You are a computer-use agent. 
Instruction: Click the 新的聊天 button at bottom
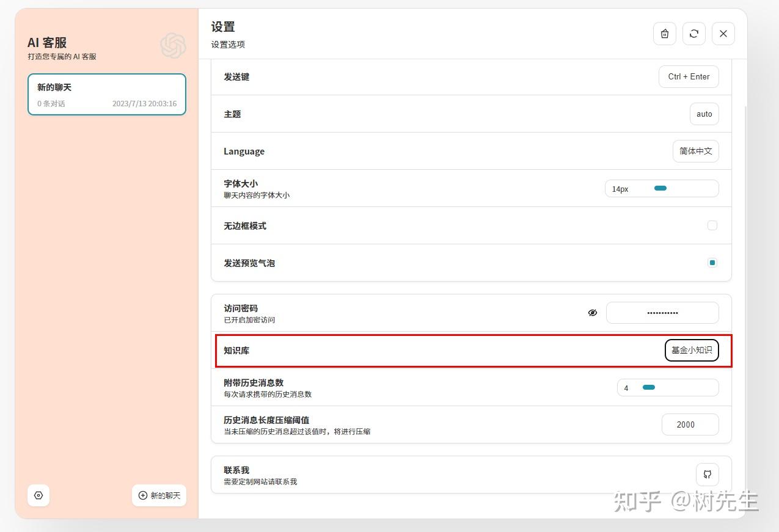point(159,495)
